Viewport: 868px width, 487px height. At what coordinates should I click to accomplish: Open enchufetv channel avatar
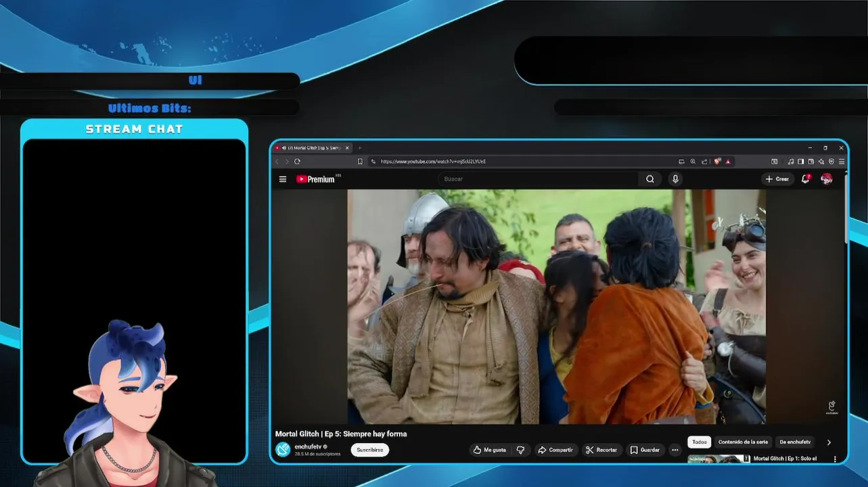tap(283, 450)
